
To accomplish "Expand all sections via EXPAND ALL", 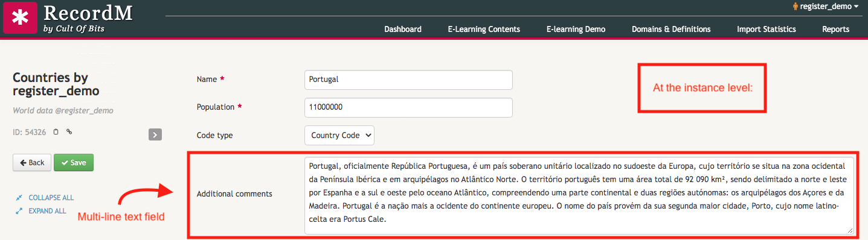I will click(47, 211).
